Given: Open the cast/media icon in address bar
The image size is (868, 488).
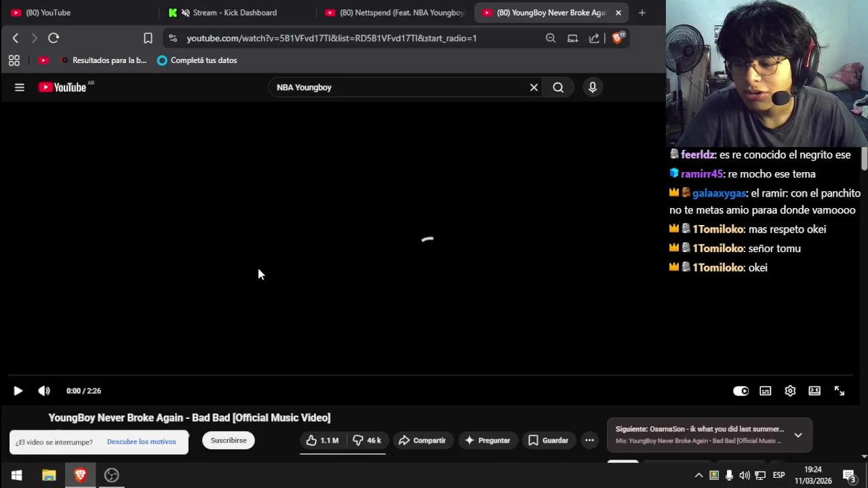Looking at the screenshot, I should [572, 38].
